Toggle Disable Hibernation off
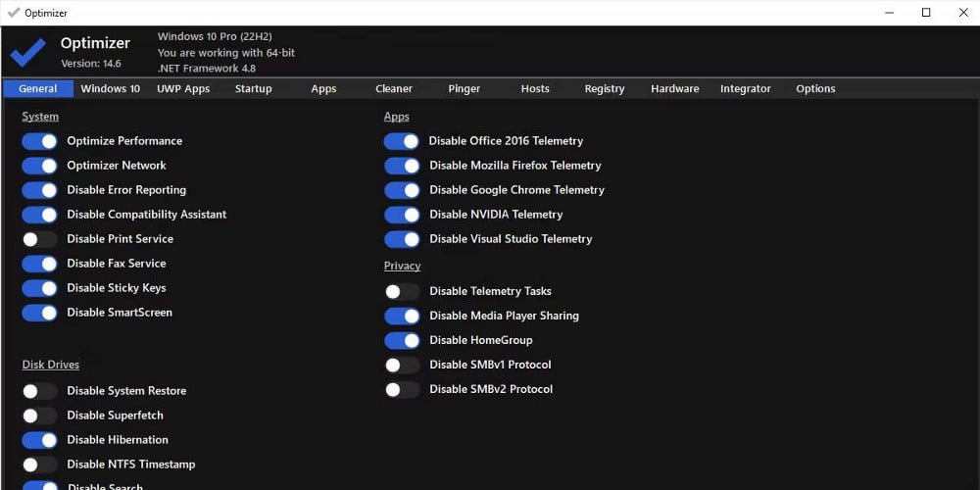 [39, 440]
